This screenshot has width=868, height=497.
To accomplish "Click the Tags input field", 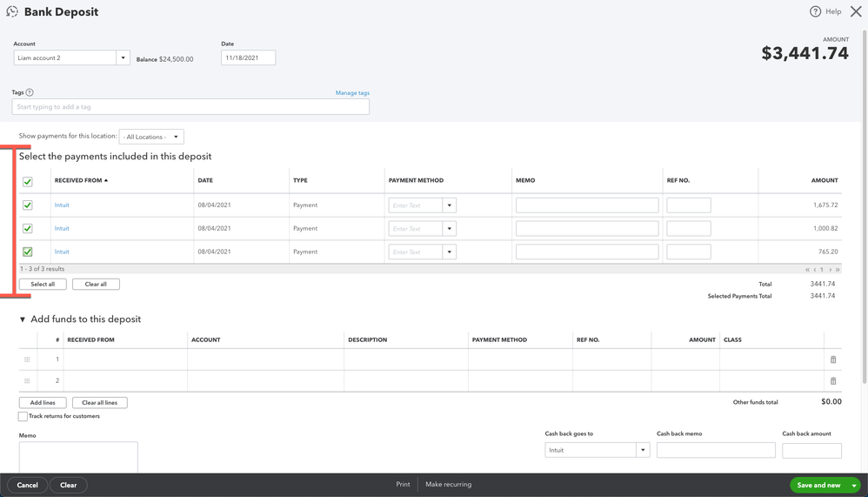I will click(x=190, y=107).
